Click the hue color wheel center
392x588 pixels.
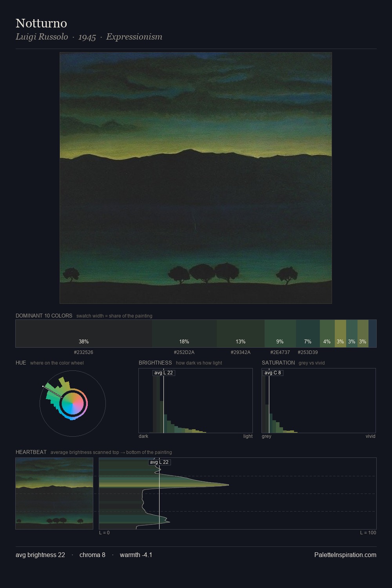73,403
